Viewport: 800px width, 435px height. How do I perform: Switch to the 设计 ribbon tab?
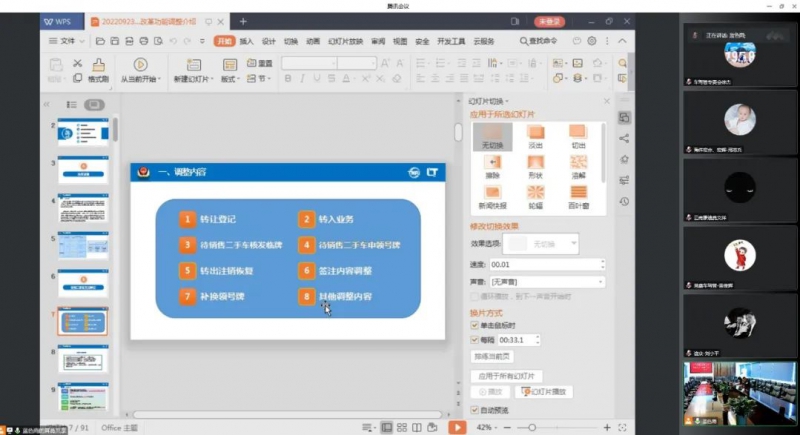click(x=268, y=41)
